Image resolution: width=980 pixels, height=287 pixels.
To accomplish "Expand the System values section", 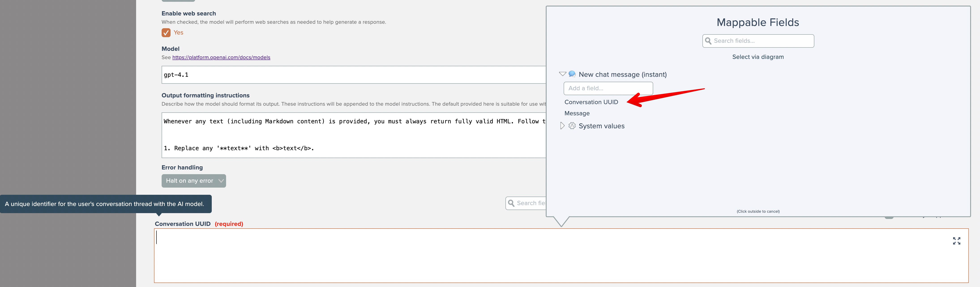I will (562, 126).
